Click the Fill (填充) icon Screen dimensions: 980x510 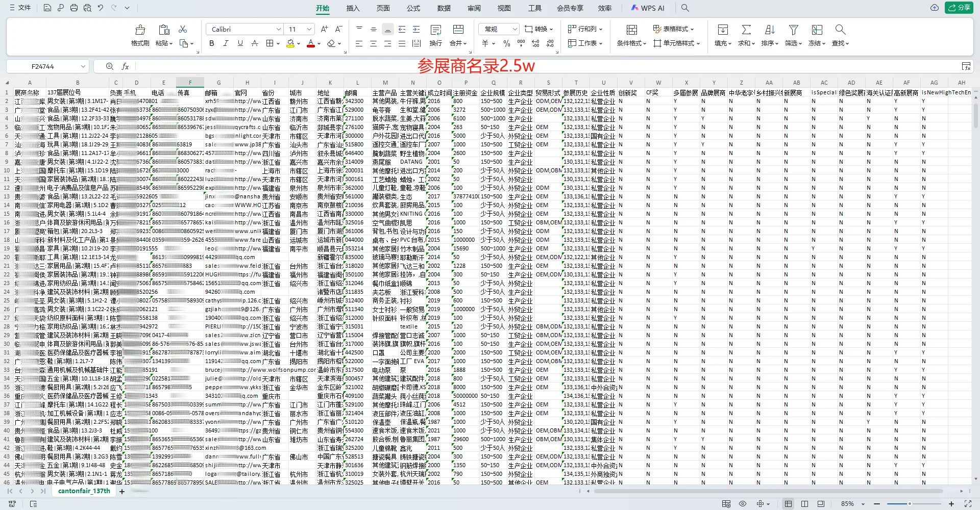point(723,30)
